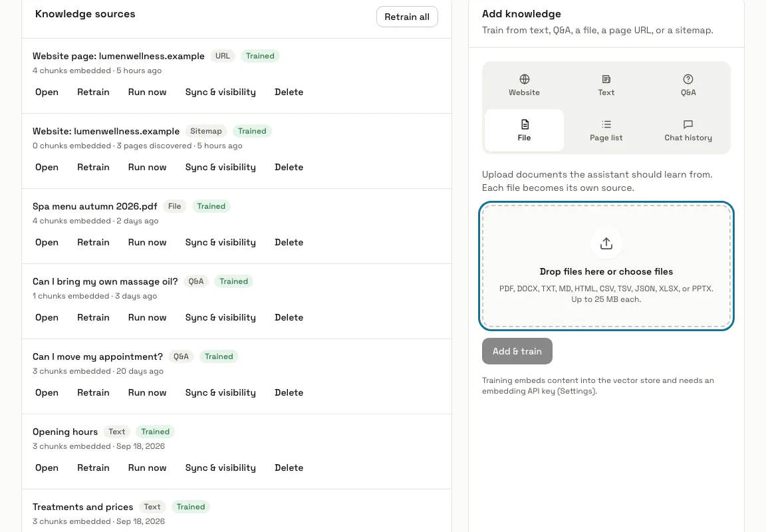Run now for Spa menu autumn 2026.pdf
Viewport: 766px width, 532px height.
point(147,242)
